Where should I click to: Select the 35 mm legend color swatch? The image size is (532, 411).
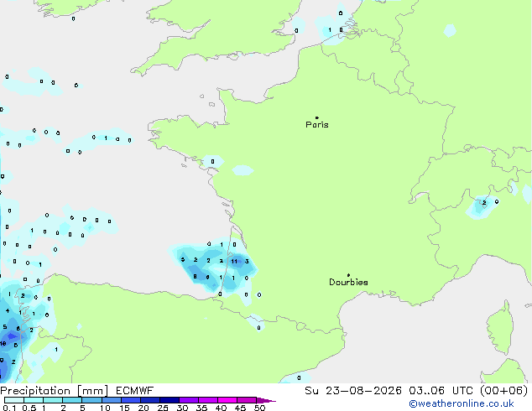[x=207, y=400]
